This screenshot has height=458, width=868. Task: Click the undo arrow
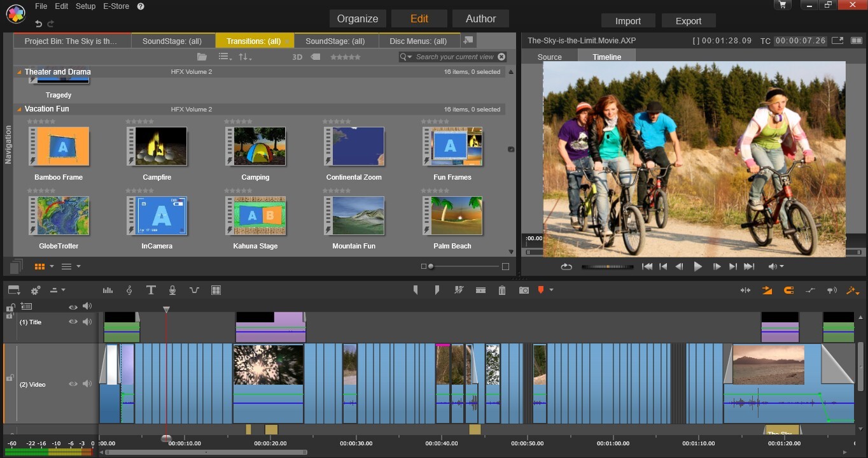click(x=39, y=23)
